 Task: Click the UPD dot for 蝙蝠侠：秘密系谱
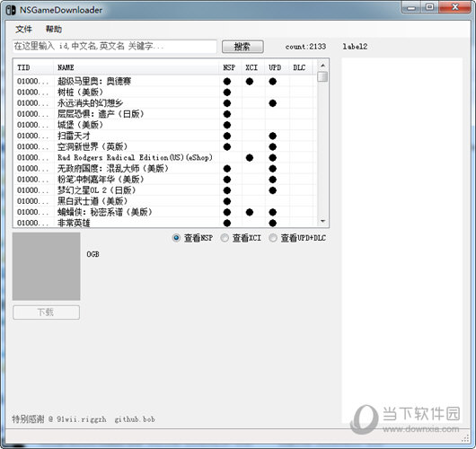click(273, 212)
